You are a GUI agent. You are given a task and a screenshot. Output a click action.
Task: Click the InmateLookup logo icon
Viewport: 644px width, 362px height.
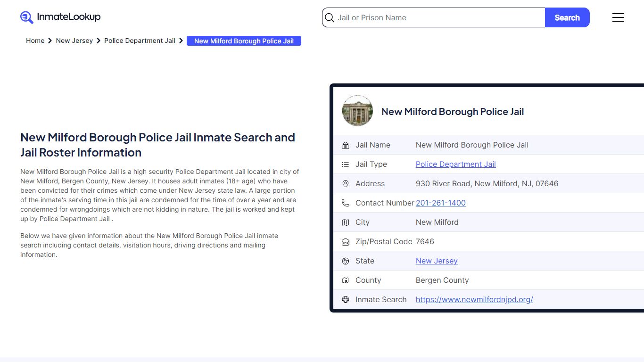click(x=27, y=17)
